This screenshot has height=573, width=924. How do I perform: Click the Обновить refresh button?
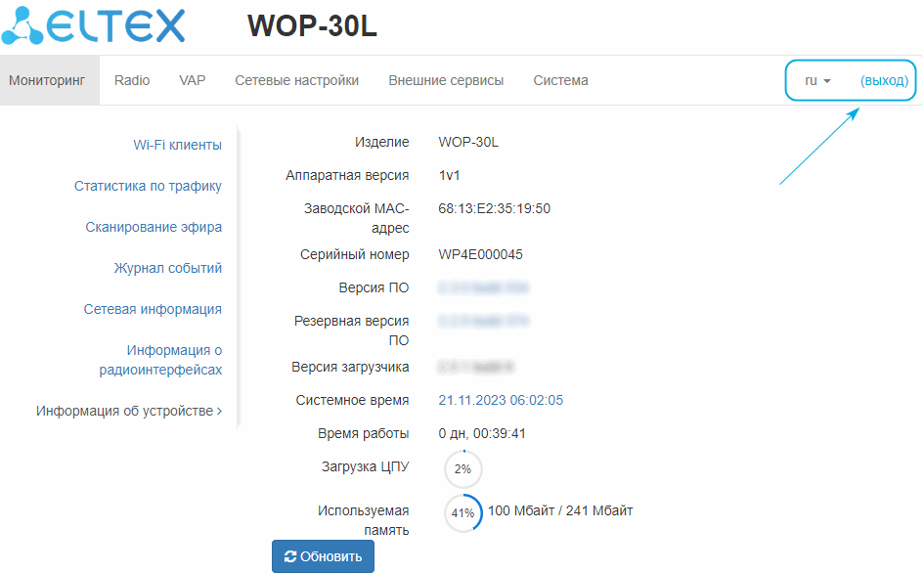(323, 556)
